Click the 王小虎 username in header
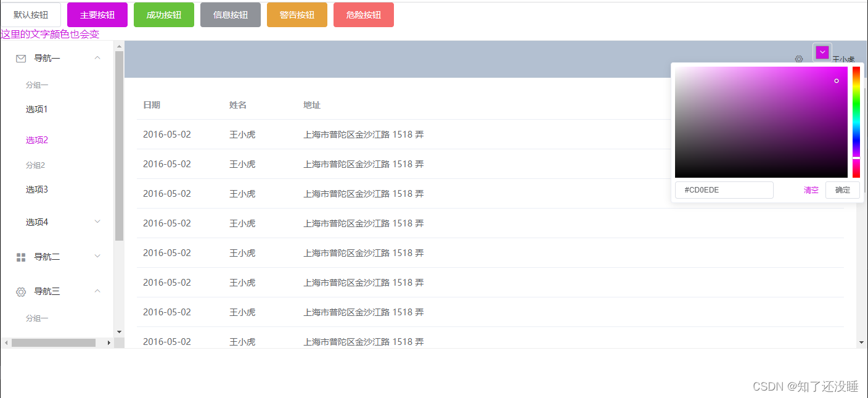Screen dimensions: 868x398 (x=843, y=60)
